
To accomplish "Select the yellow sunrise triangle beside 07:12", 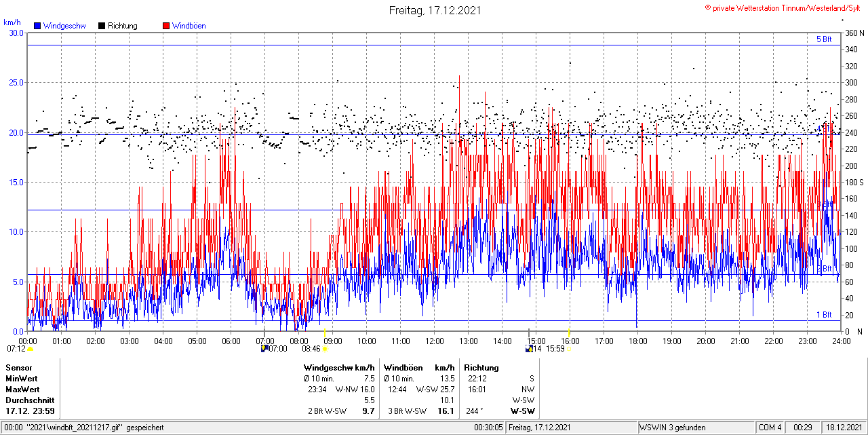I will tap(30, 349).
